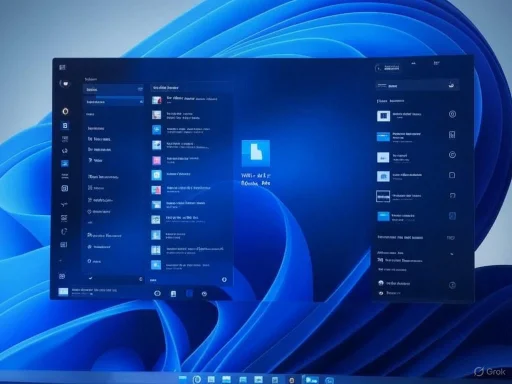
Task: Select the orange ring icon in the left sidebar
Action: [65, 111]
